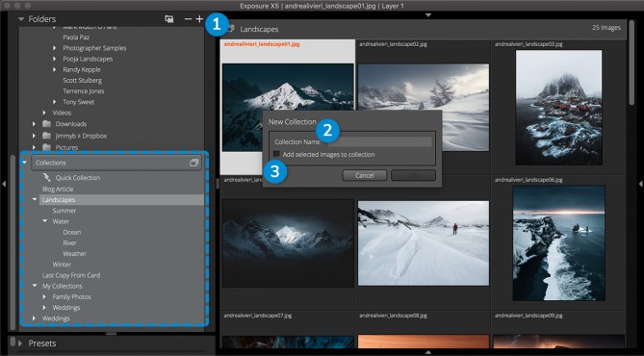Click OK in New Collection dialog
This screenshot has width=644, height=356.
coord(413,175)
